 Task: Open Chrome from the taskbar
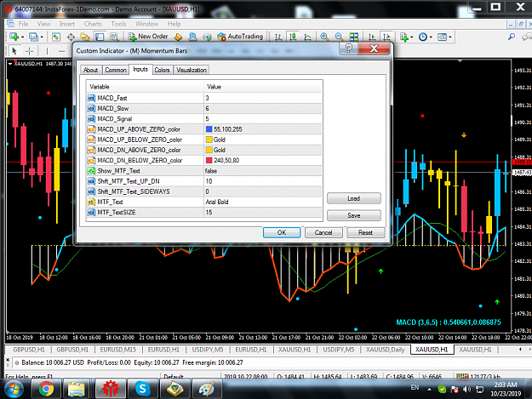[46, 389]
